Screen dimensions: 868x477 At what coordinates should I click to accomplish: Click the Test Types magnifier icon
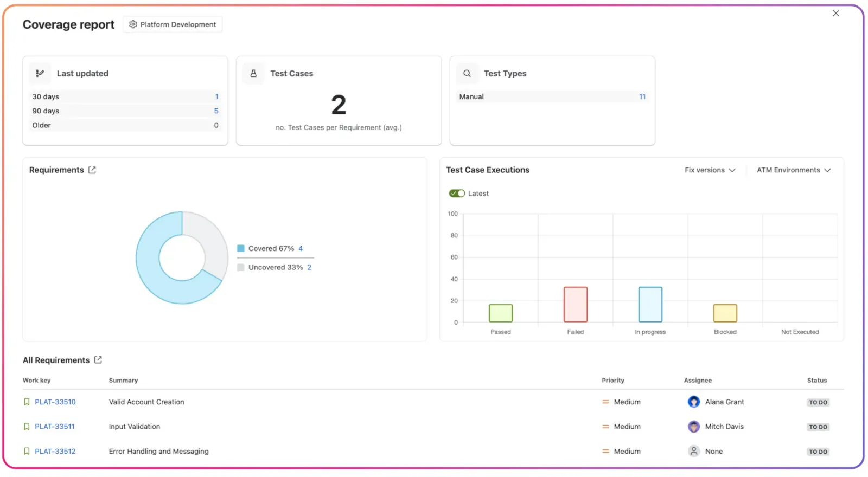467,74
